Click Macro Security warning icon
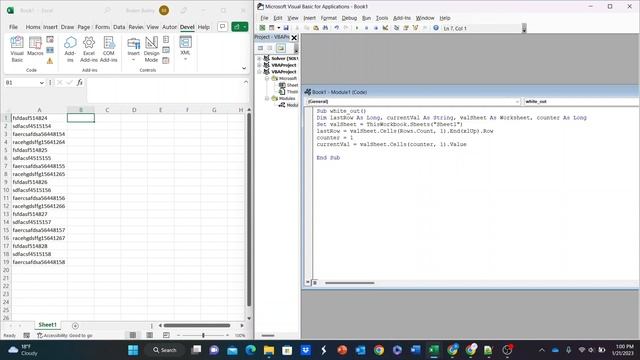This screenshot has height=360, width=640. [50, 61]
